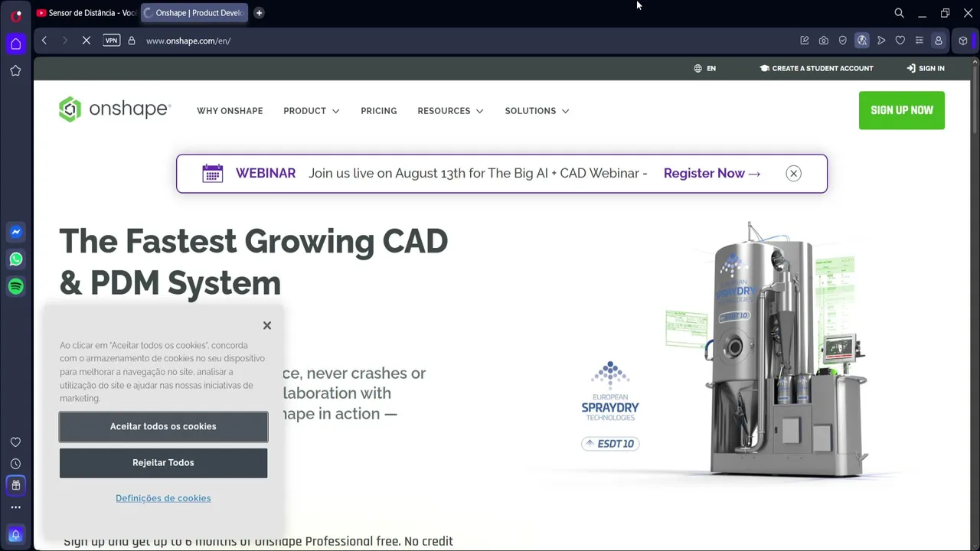Go to Onshape logo homepage

115,109
